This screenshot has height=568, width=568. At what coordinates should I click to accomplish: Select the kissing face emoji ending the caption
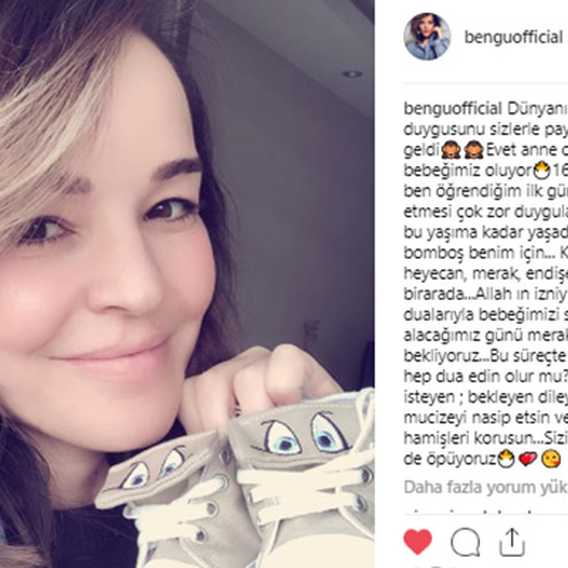click(551, 459)
